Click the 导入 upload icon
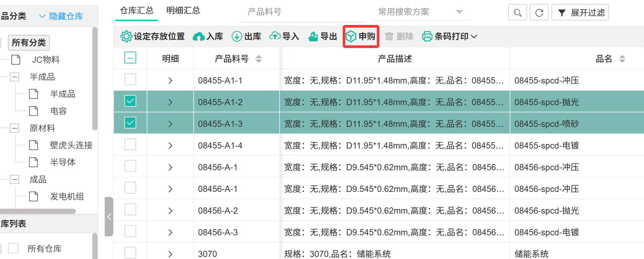The height and width of the screenshot is (259, 644). click(275, 36)
